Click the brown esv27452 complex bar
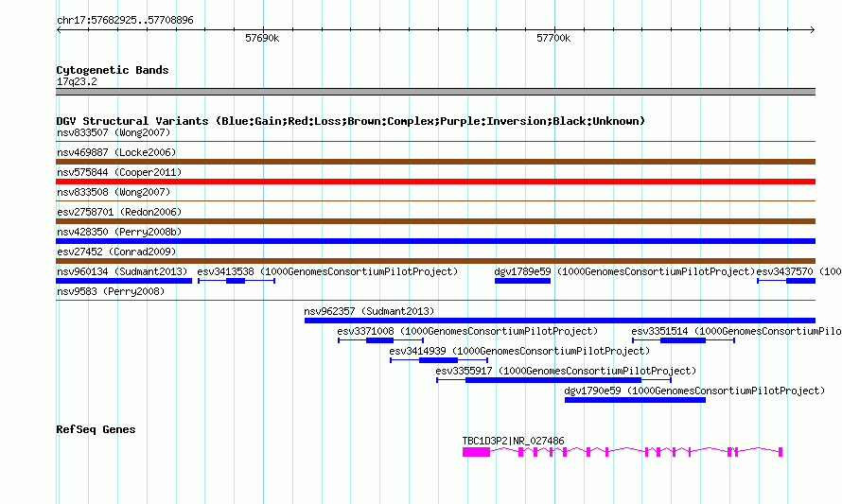Screen dimensions: 842x504 click(435, 261)
